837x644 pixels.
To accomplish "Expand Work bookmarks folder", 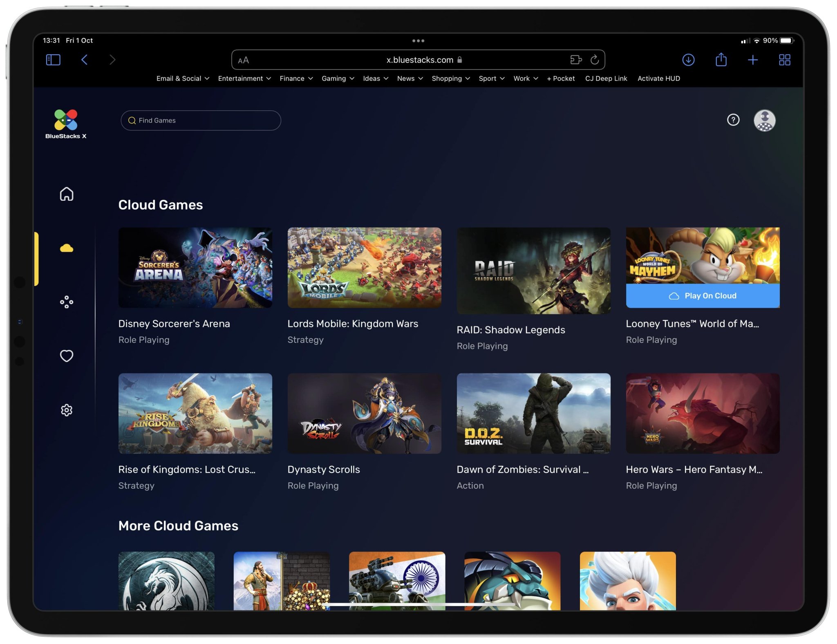I will coord(526,78).
